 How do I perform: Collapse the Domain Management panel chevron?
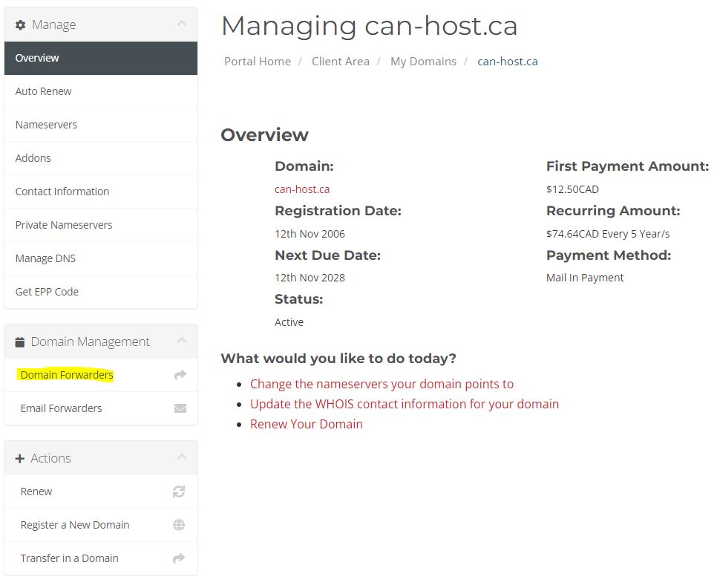pos(182,342)
